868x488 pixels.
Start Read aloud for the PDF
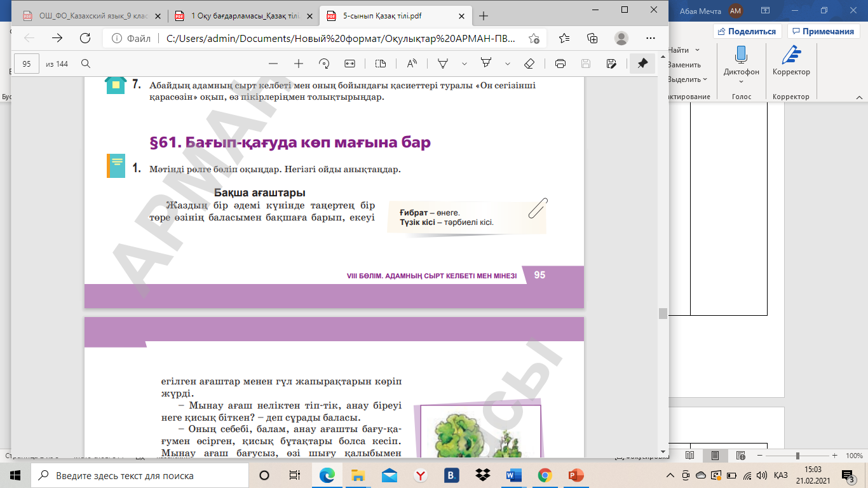[412, 64]
